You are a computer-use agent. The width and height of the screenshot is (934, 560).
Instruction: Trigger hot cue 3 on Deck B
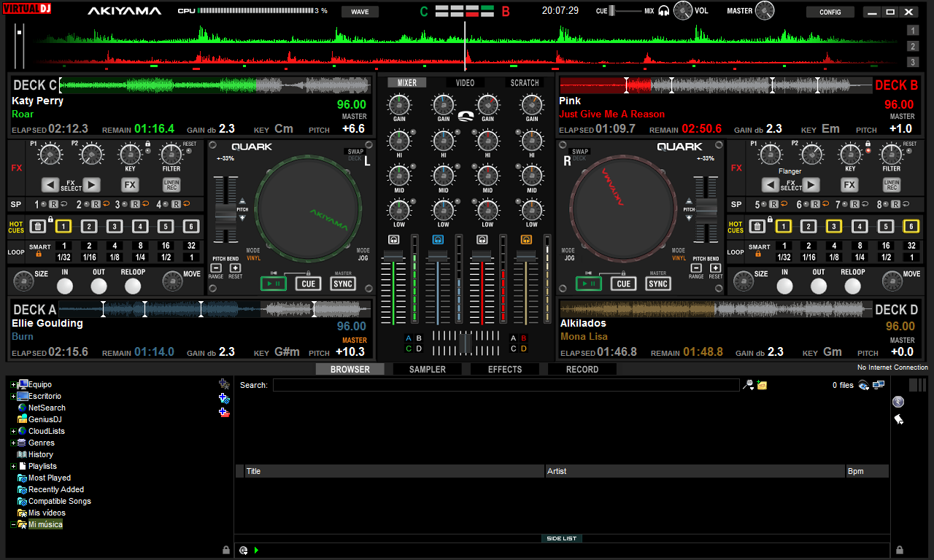coord(834,227)
